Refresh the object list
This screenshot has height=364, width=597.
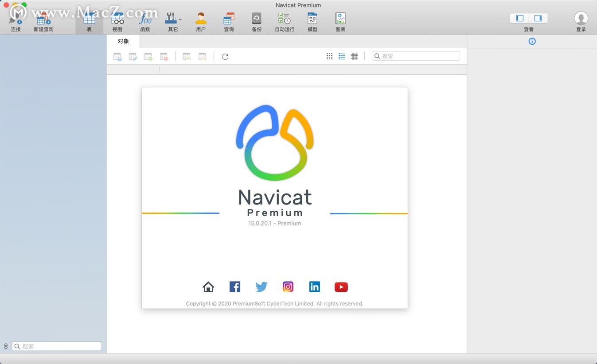click(x=225, y=56)
